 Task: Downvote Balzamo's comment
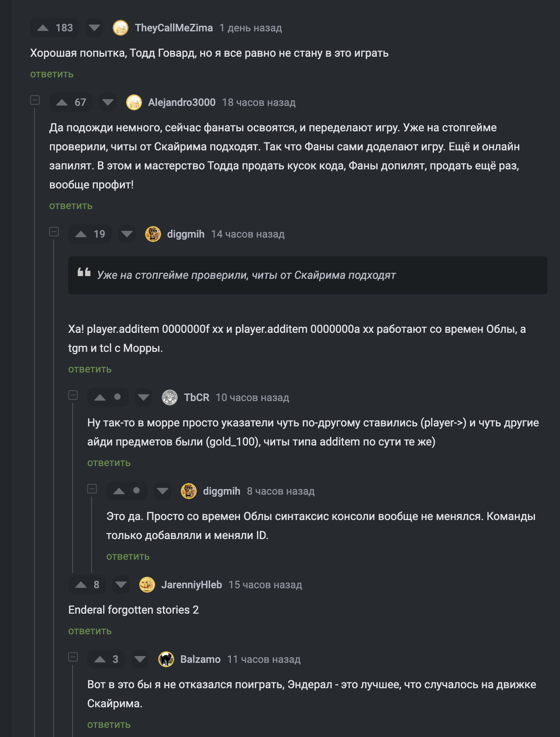(140, 659)
